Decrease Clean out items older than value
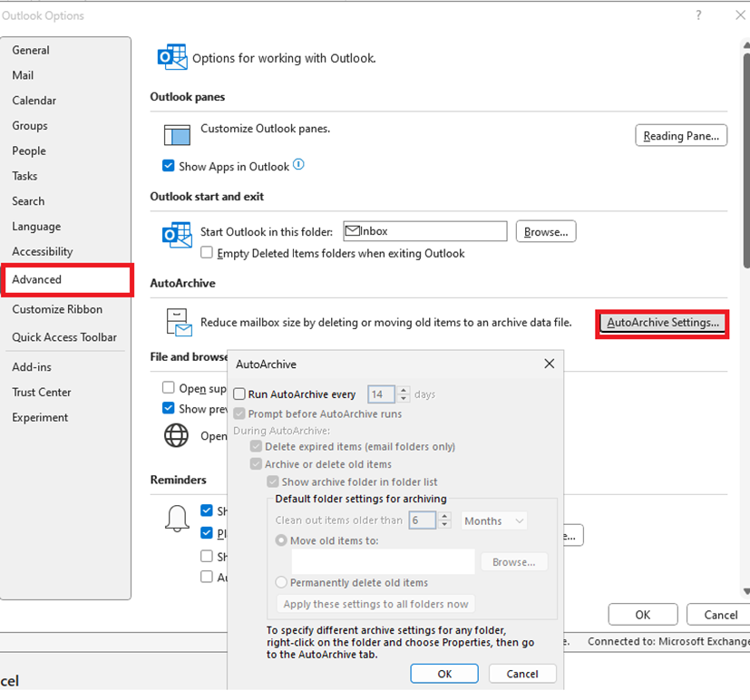 point(444,524)
